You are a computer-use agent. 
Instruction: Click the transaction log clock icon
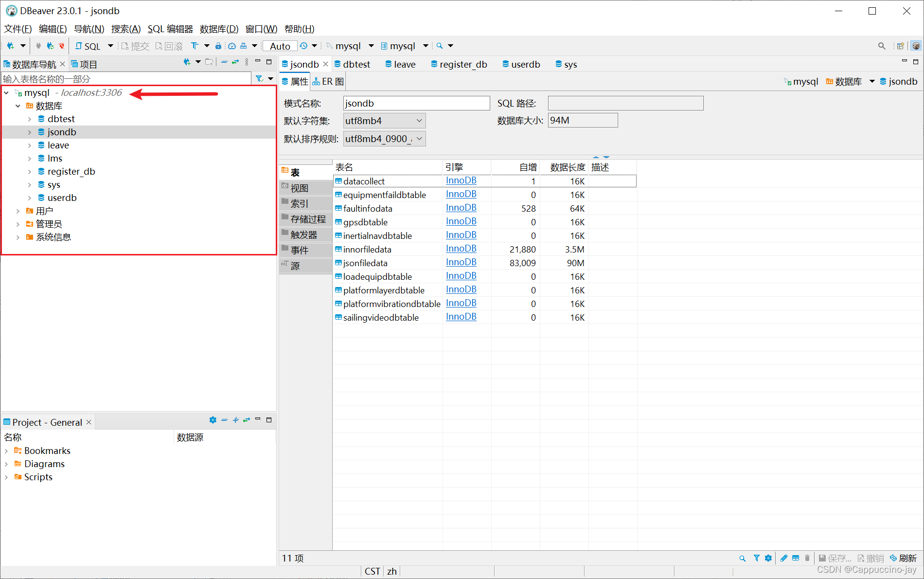(303, 46)
